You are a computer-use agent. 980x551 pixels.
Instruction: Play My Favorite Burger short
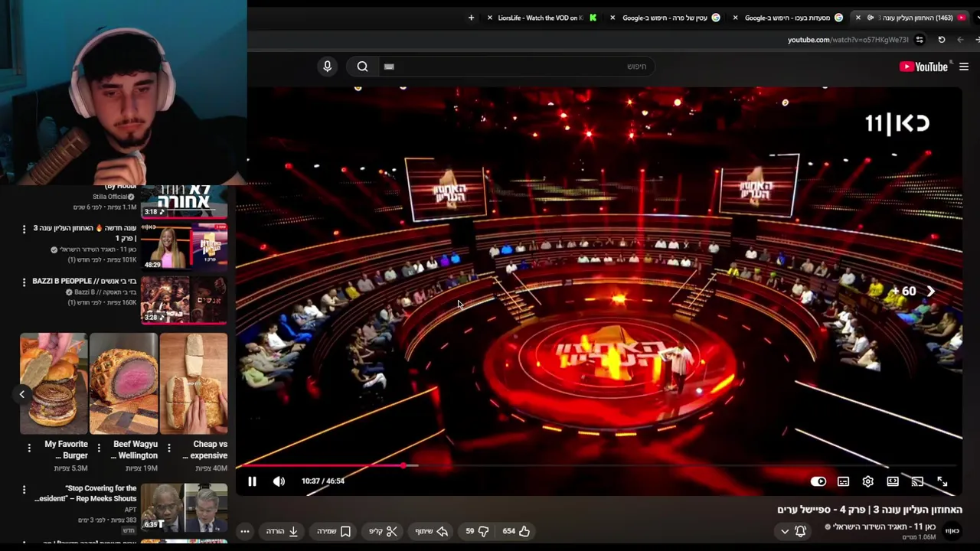pyautogui.click(x=54, y=383)
